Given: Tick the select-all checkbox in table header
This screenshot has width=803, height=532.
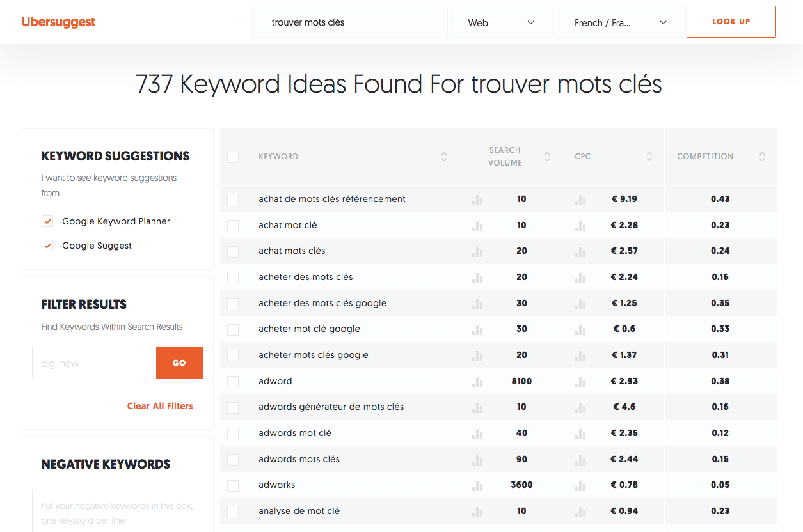Looking at the screenshot, I should click(233, 157).
